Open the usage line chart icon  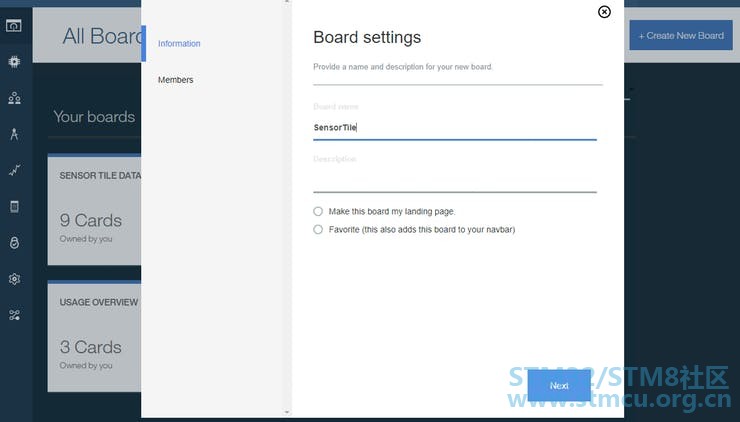14,170
